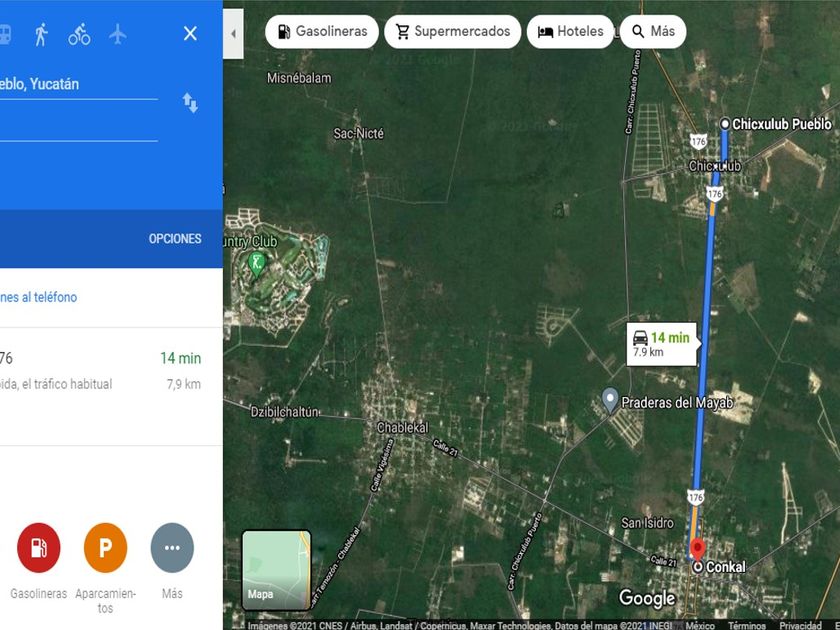Search for Supermercados on the map
The image size is (840, 630).
[453, 32]
